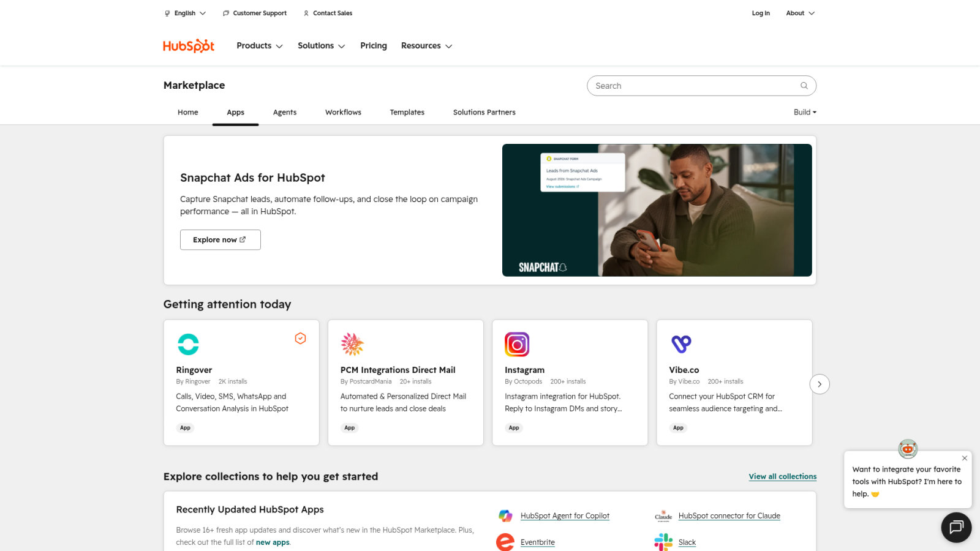Close the chat prompt popup
This screenshot has height=551, width=980.
click(965, 458)
